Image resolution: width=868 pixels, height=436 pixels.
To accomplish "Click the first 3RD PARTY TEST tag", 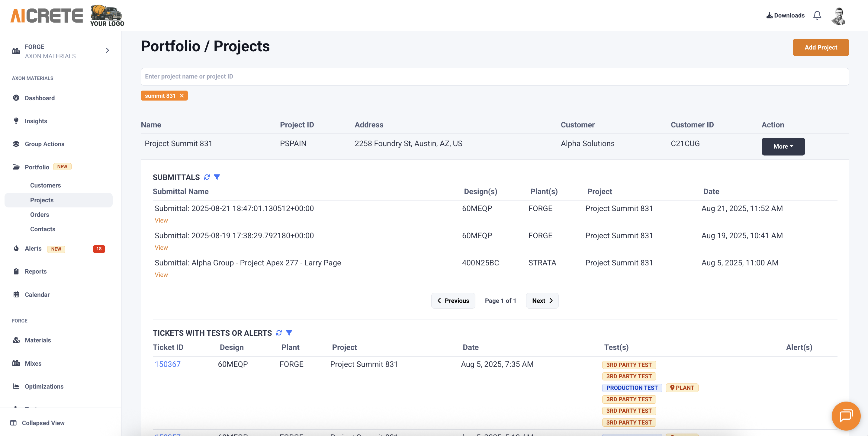I will tap(629, 365).
